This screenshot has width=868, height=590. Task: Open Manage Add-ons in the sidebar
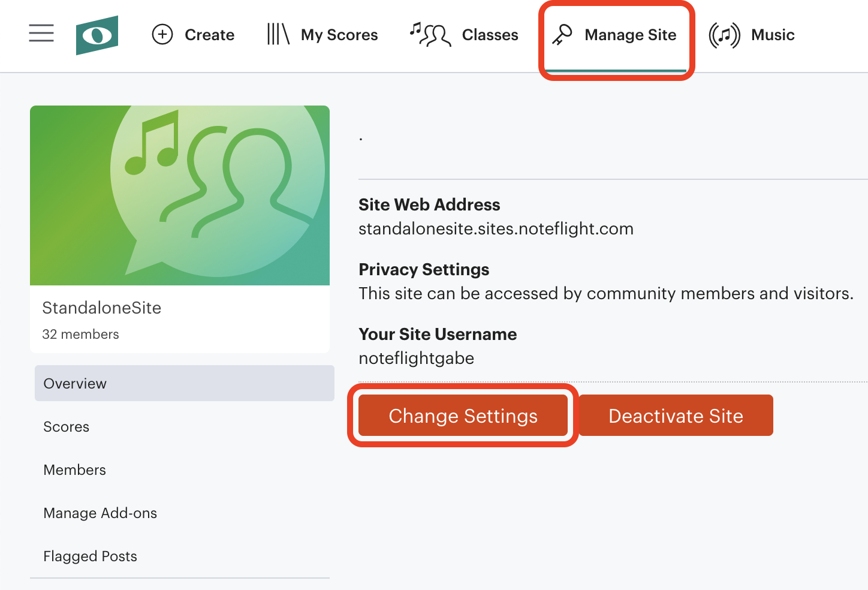coord(100,513)
